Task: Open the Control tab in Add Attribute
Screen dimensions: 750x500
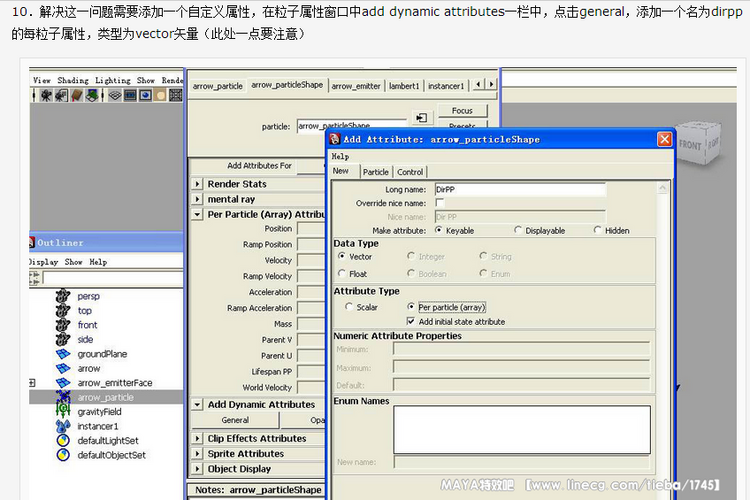Action: [410, 172]
